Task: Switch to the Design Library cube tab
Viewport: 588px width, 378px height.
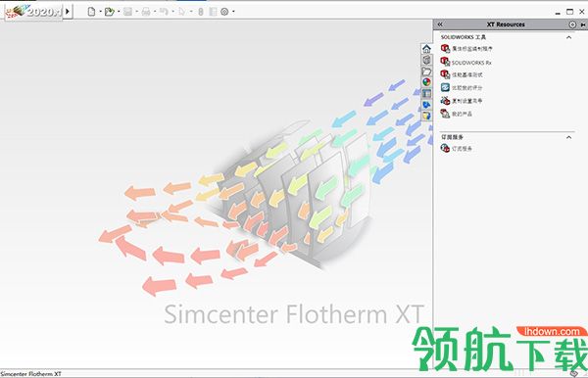Action: [x=426, y=60]
